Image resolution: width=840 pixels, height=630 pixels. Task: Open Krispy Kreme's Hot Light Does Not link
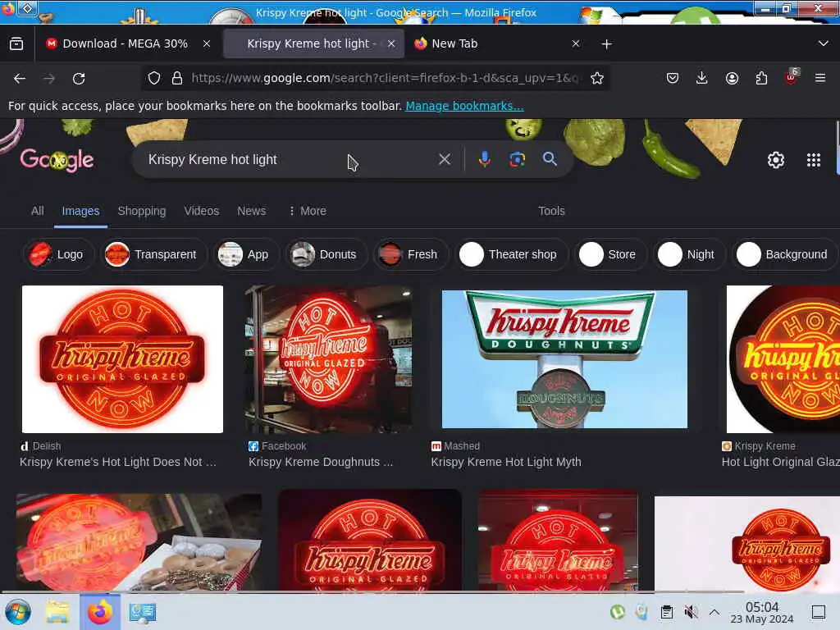[x=118, y=462]
